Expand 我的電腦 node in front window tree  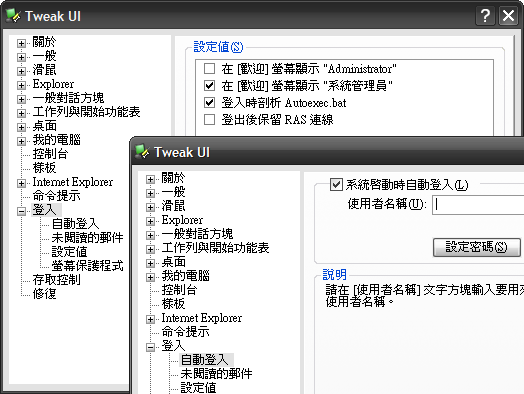pyautogui.click(x=150, y=277)
